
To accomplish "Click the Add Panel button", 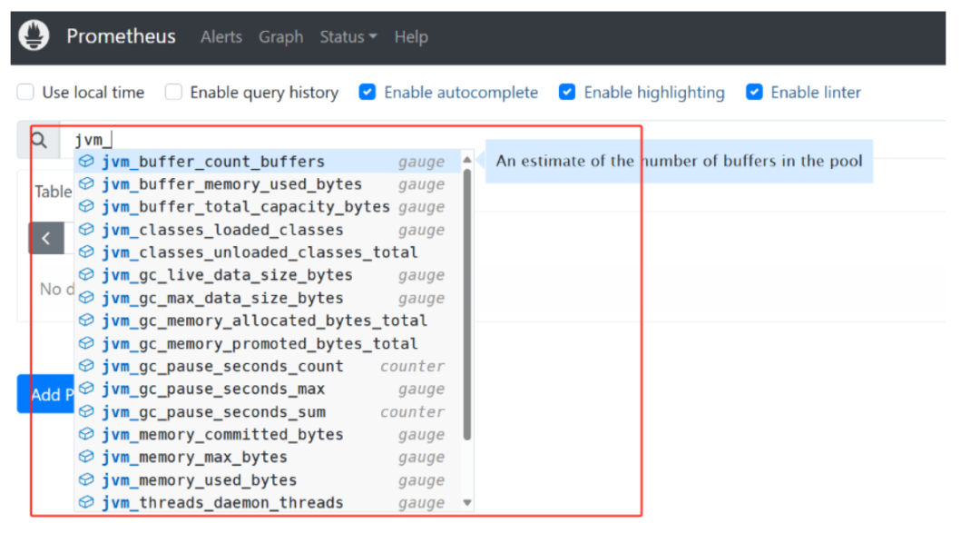I will point(45,394).
